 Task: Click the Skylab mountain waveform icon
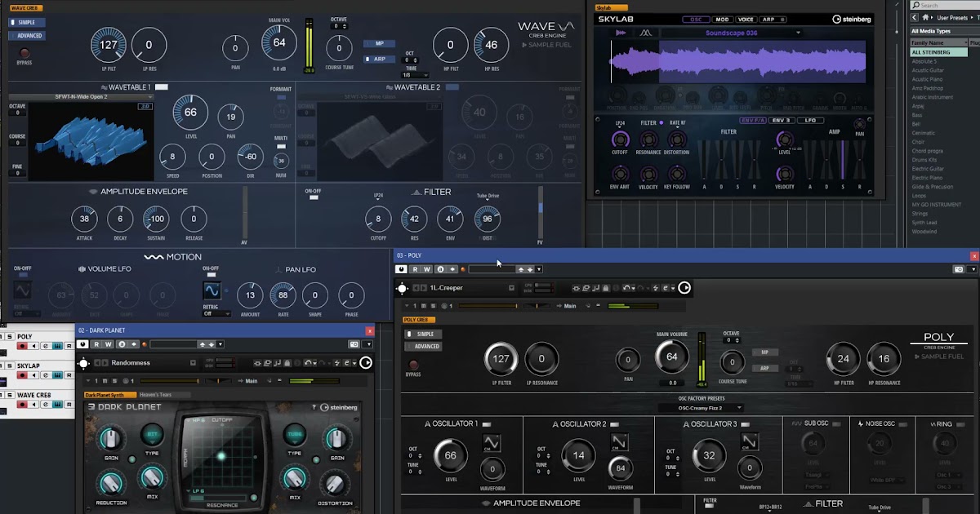tap(645, 33)
